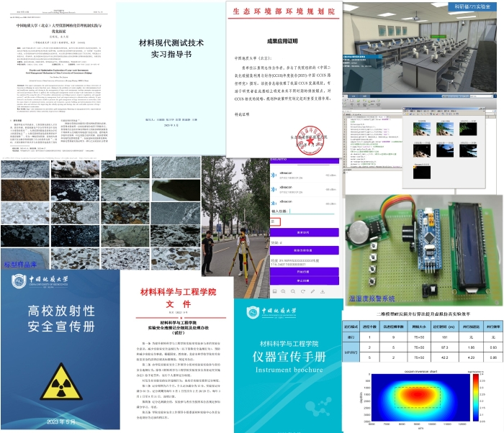Click the 4.29 speedup table cell

coord(471,357)
